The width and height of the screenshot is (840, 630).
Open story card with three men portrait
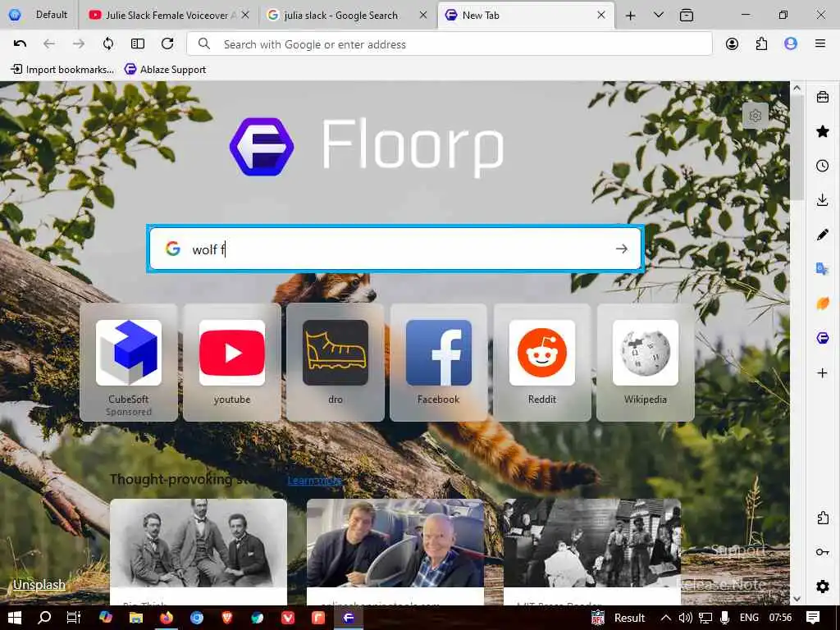point(199,552)
